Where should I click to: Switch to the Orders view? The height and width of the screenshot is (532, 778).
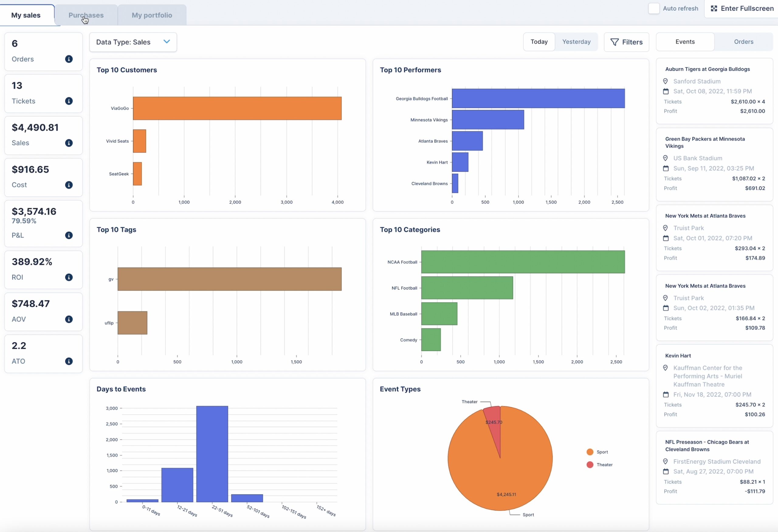point(743,41)
